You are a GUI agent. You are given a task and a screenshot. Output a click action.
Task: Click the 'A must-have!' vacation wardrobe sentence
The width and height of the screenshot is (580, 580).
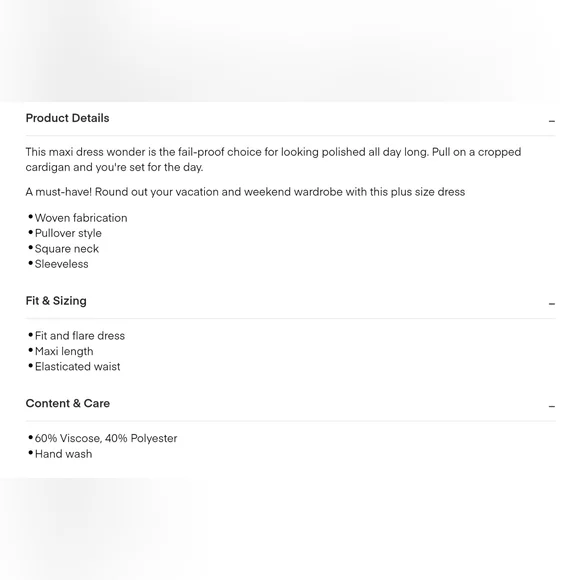(245, 192)
